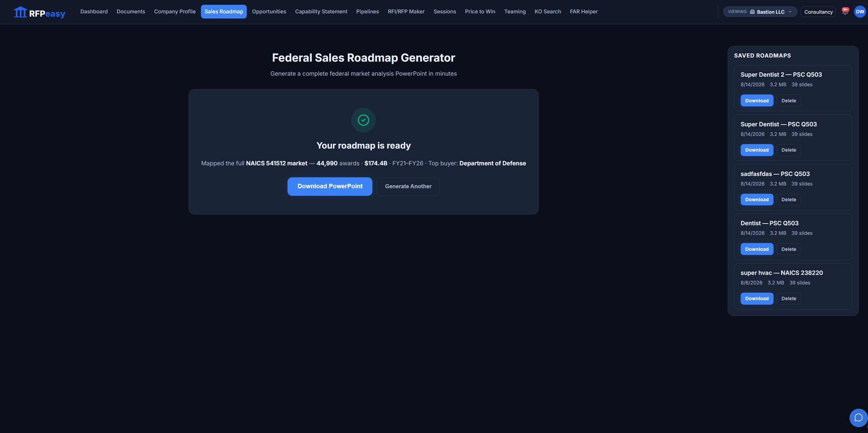This screenshot has height=433, width=868.
Task: Click the Super Dentist 2 — PSC Q503 title
Action: tap(781, 75)
